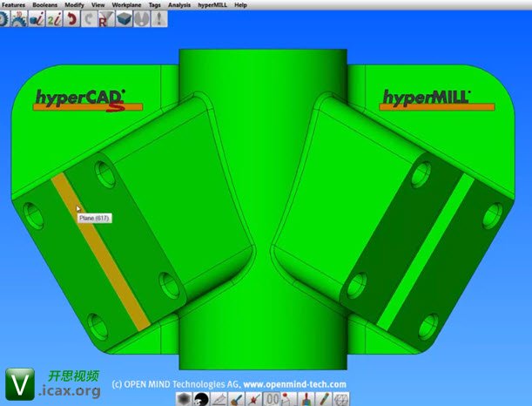The height and width of the screenshot is (406, 532).
Task: Select the light green stripe on the right bracket
Action: 426,251
